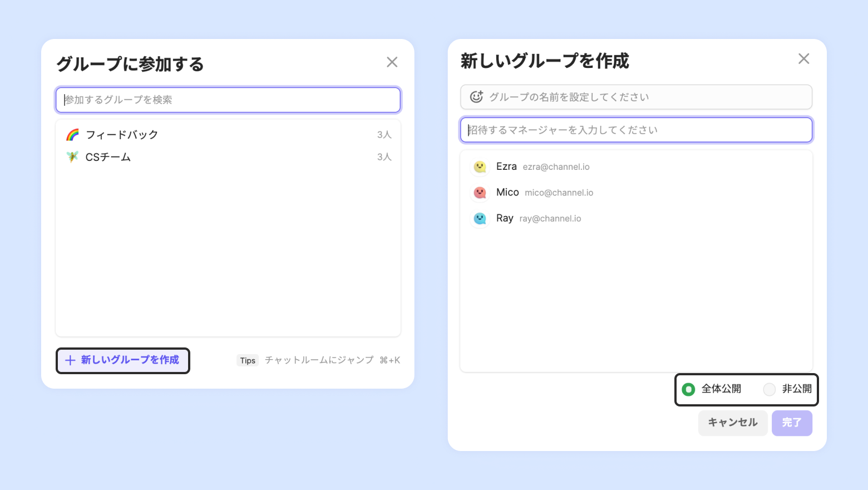Image resolution: width=868 pixels, height=490 pixels.
Task: Click the group name input field
Action: point(645,97)
